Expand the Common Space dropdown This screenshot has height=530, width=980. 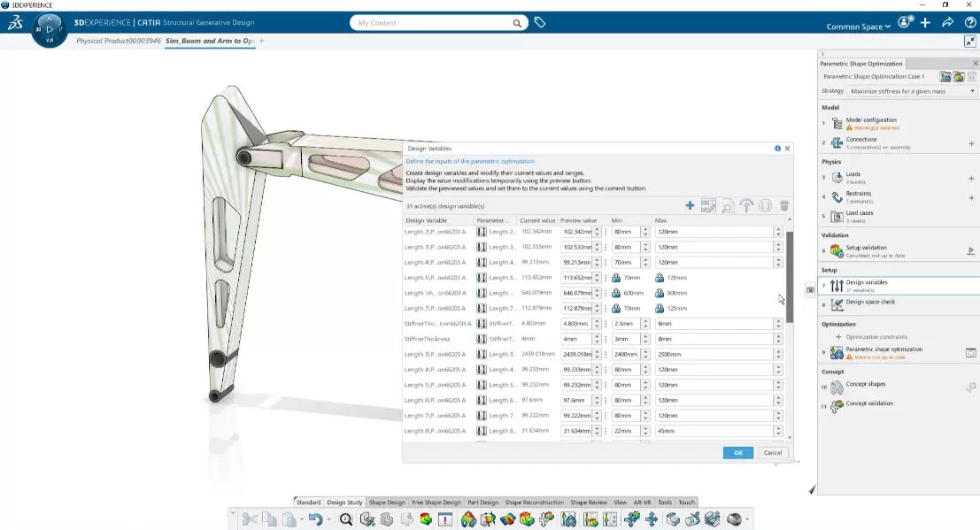click(x=858, y=27)
